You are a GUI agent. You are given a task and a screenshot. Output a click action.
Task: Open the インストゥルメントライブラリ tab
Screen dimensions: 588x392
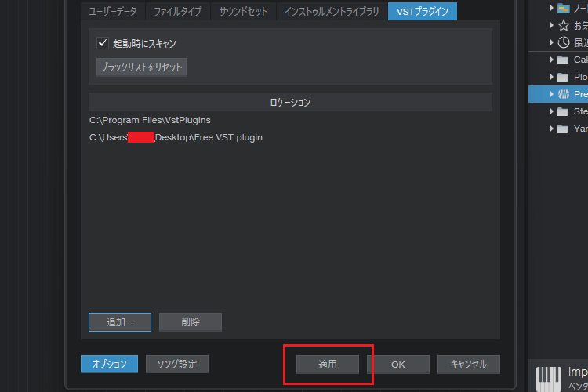332,11
